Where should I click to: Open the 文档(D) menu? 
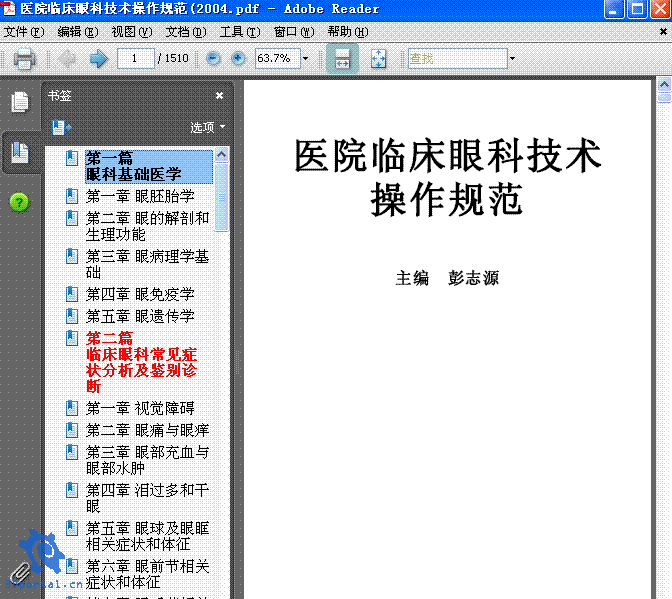click(186, 32)
